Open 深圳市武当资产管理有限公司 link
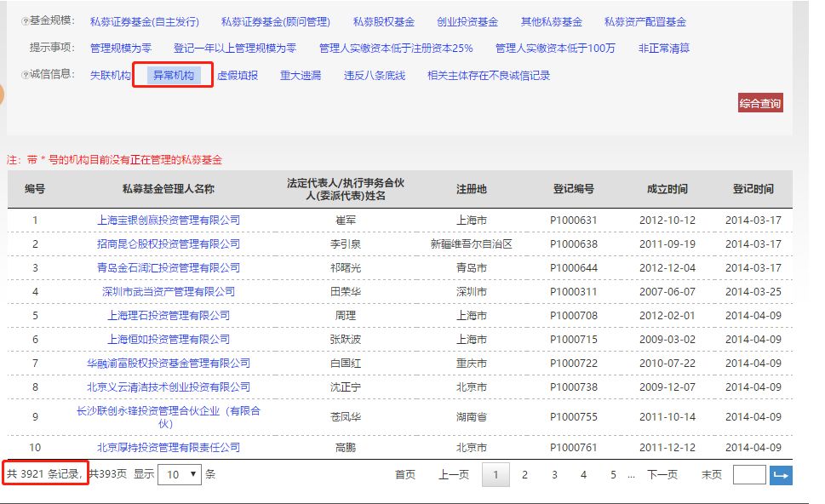825x504 pixels. (169, 291)
